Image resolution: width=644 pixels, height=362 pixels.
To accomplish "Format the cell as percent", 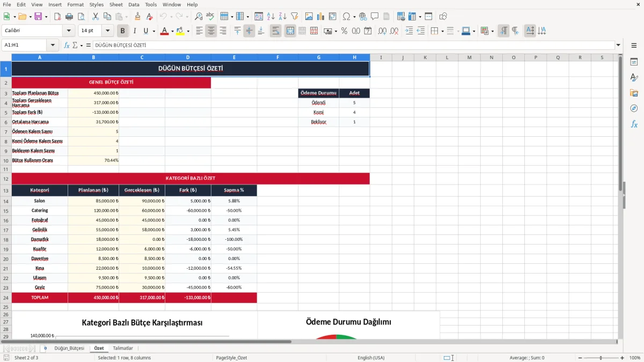I will (x=344, y=31).
